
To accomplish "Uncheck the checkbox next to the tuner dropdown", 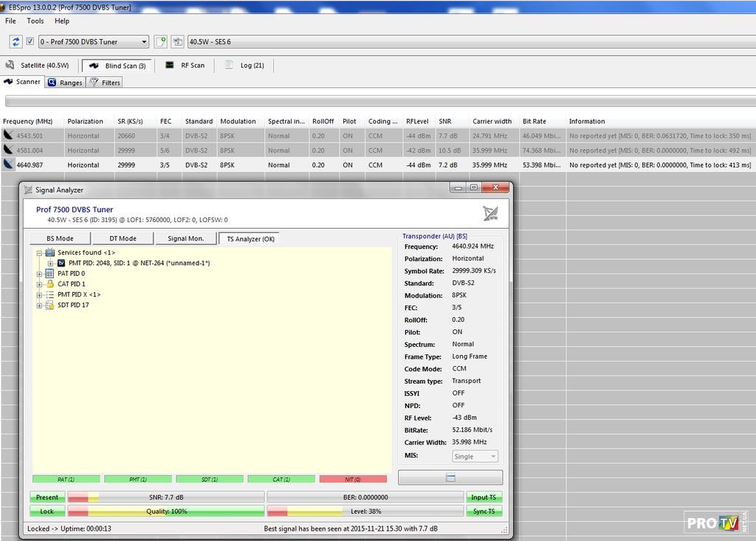I will pyautogui.click(x=30, y=42).
